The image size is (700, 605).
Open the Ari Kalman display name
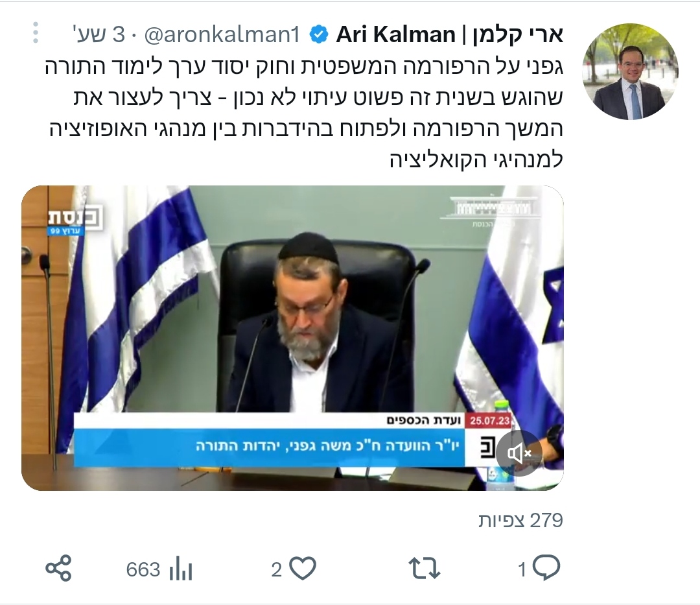pos(450,34)
